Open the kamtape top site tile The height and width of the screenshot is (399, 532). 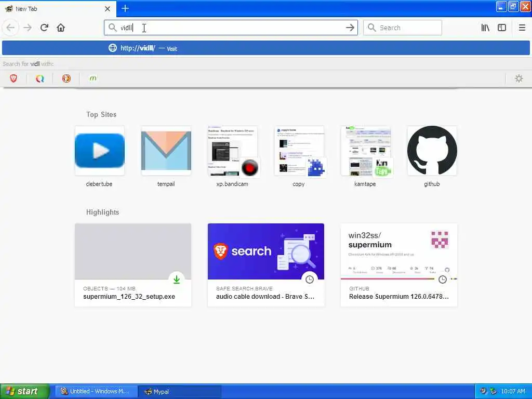pyautogui.click(x=365, y=151)
